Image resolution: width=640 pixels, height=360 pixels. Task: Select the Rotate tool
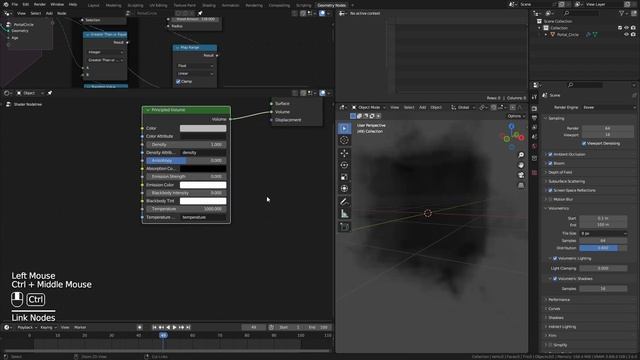344,165
